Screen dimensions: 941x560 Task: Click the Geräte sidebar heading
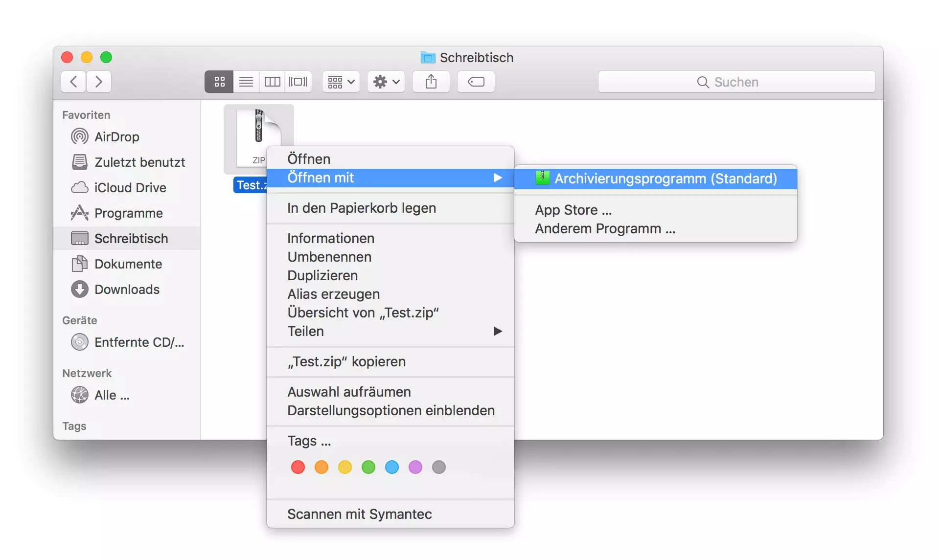(x=80, y=320)
